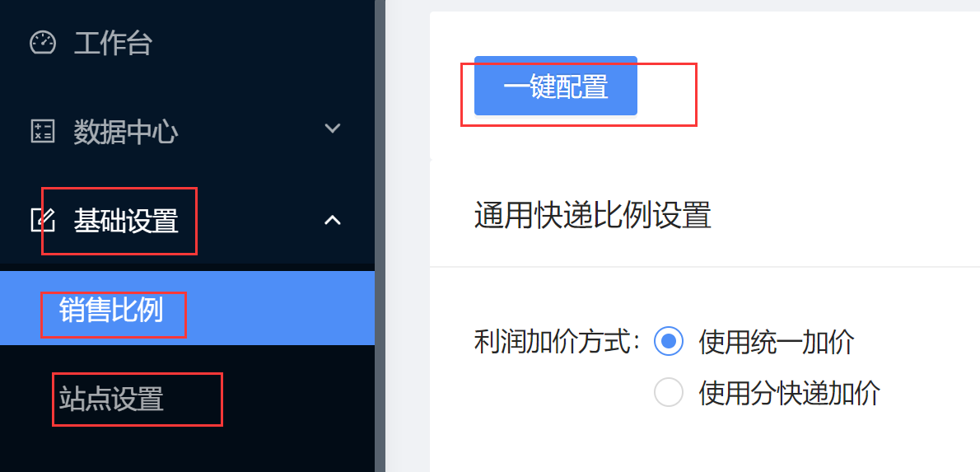
Task: Go to the 销售比例 submenu item
Action: point(111,310)
